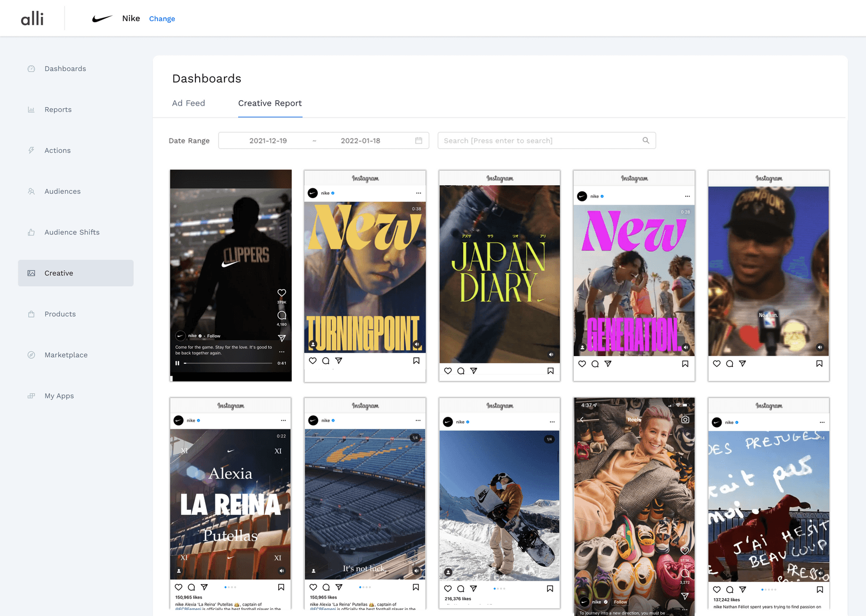Select the Creative Report tab

pyautogui.click(x=270, y=103)
